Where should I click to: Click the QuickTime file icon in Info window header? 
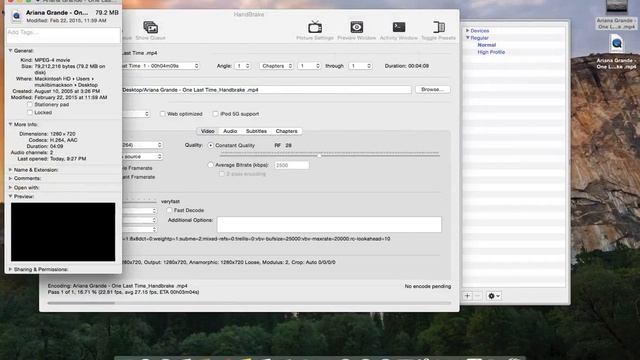click(16, 16)
